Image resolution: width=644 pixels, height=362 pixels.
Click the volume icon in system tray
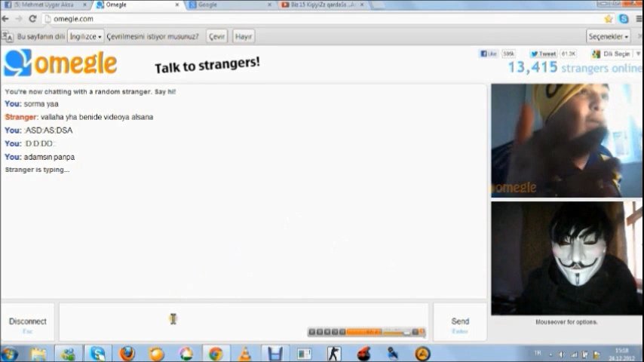562,354
